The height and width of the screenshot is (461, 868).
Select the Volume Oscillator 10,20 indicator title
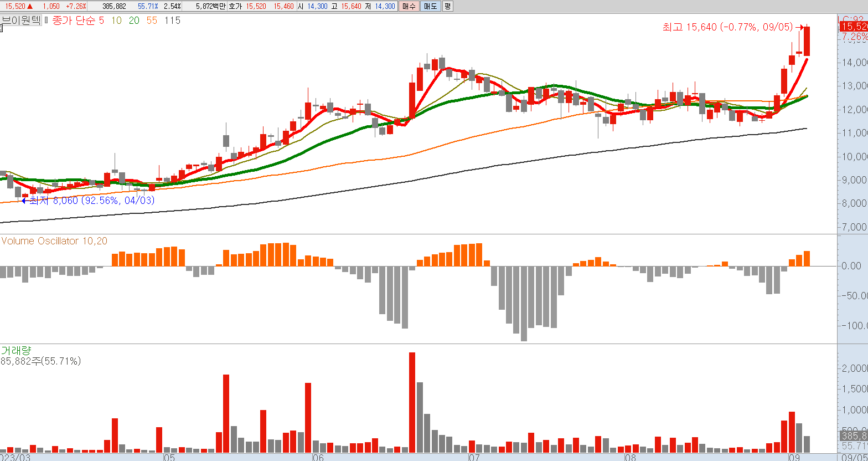(54, 241)
